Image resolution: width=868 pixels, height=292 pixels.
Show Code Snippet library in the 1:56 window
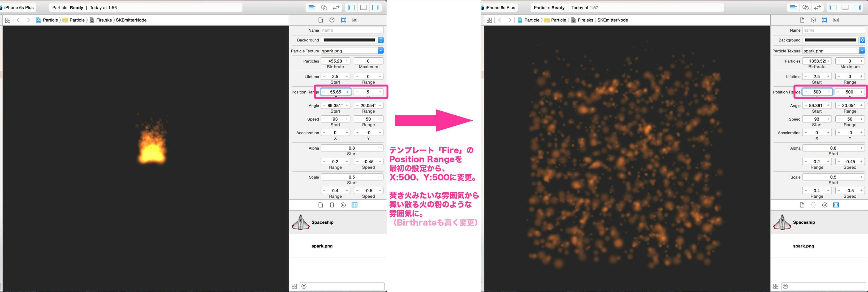coord(332,205)
